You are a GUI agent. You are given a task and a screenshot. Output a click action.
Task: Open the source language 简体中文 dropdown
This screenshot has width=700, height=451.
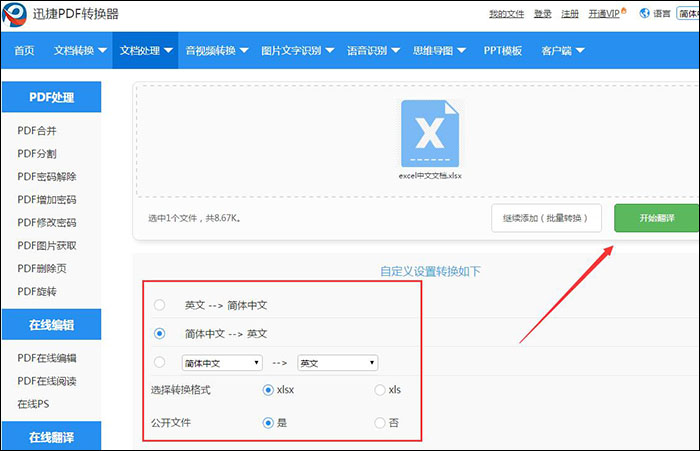[x=222, y=363]
